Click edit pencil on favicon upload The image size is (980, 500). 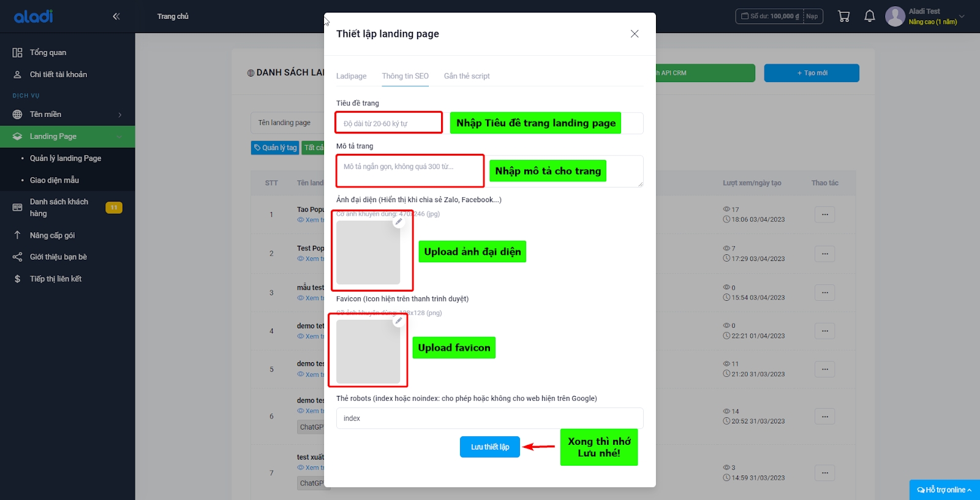399,320
